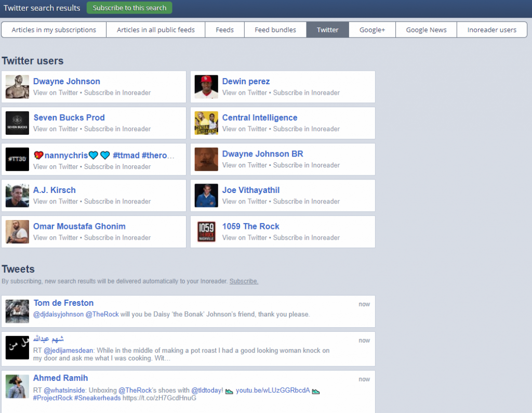
Task: Click Omar Moustafa Ghonim's avatar
Action: pyautogui.click(x=17, y=232)
